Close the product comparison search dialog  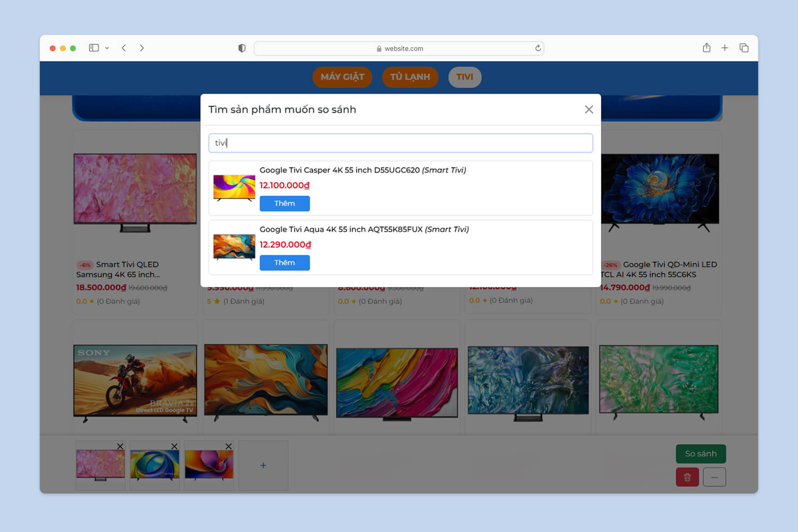(589, 110)
